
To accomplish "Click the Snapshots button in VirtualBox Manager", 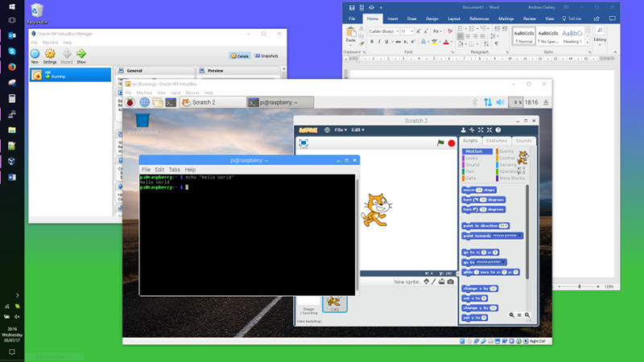I will (266, 56).
